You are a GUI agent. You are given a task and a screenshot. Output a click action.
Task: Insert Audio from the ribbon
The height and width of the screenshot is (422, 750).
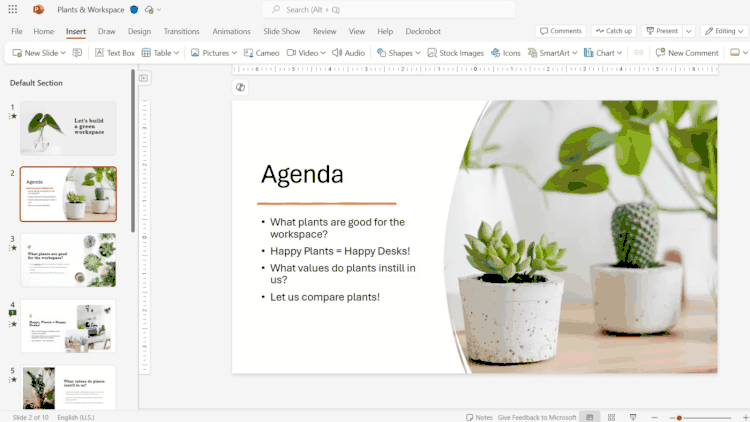click(x=348, y=53)
